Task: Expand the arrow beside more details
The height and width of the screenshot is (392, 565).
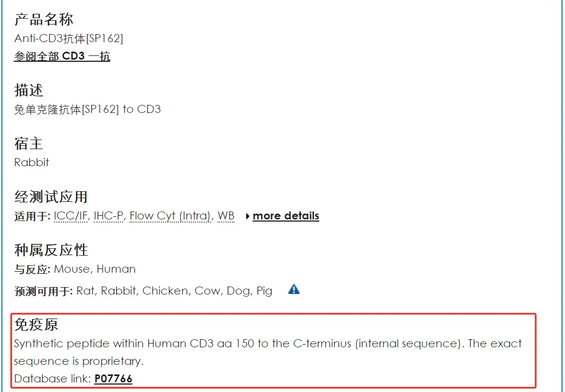Action: 247,216
